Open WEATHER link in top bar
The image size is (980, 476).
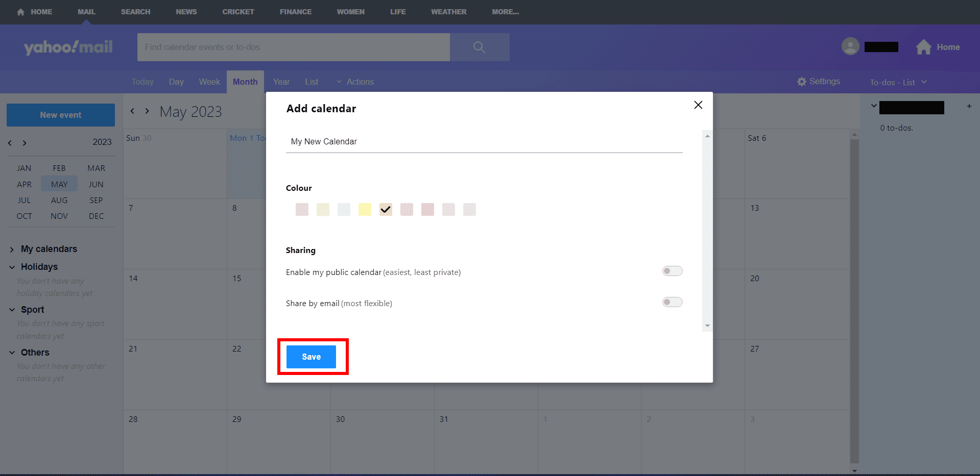449,12
